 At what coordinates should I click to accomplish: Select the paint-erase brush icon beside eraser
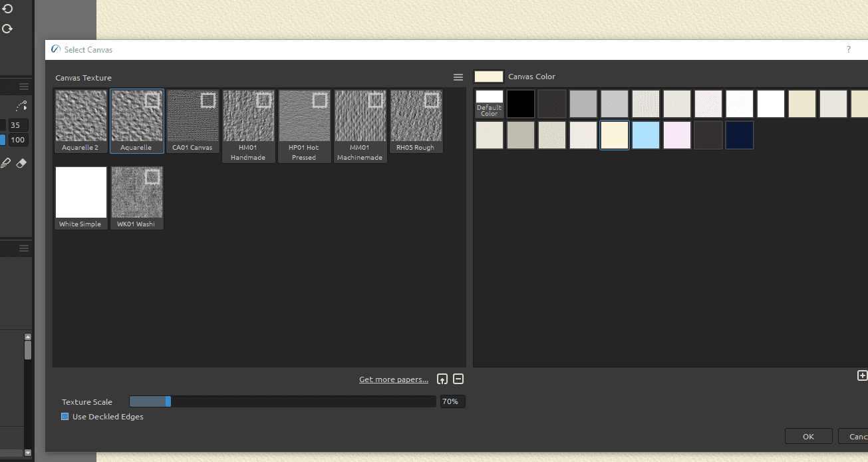[5, 163]
